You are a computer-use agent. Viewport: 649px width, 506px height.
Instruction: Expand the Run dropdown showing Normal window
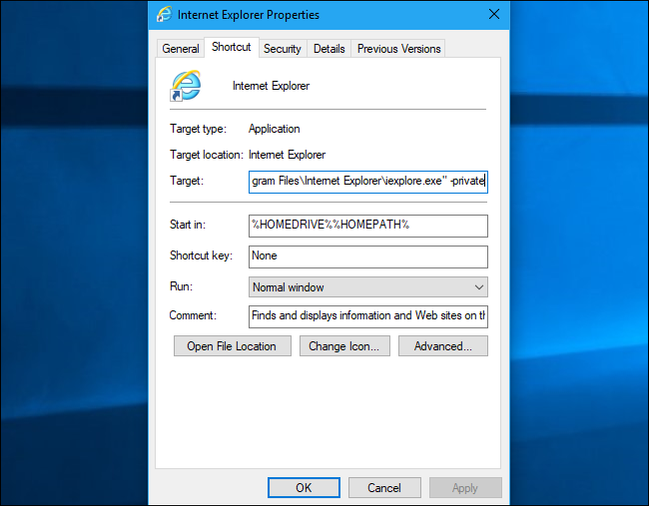tap(367, 287)
